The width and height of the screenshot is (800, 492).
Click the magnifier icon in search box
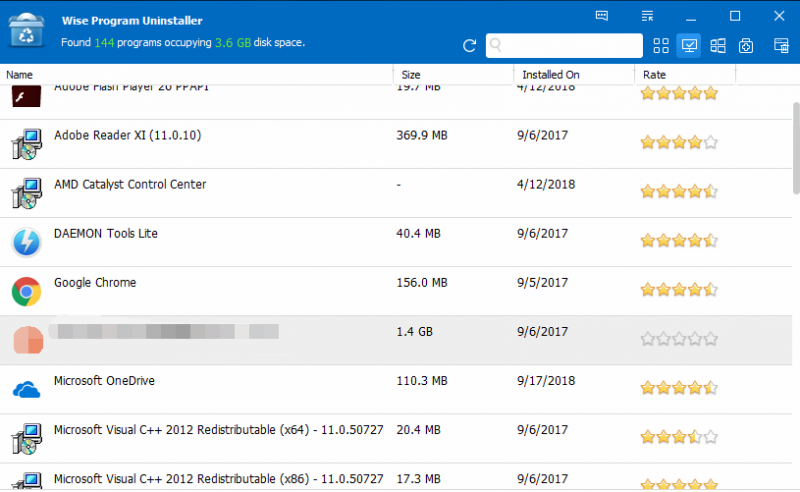(495, 45)
